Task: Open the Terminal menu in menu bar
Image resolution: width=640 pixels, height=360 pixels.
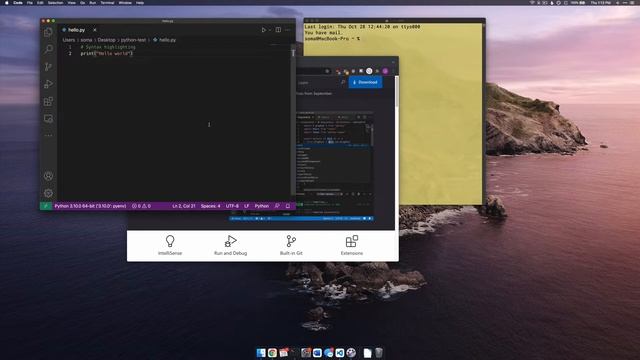Action: pyautogui.click(x=108, y=2)
